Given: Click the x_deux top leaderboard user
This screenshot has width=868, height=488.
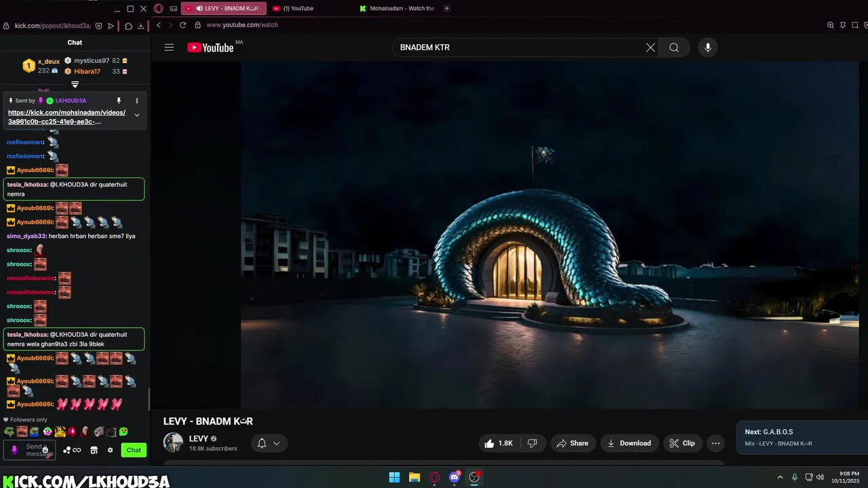Looking at the screenshot, I should (x=48, y=61).
